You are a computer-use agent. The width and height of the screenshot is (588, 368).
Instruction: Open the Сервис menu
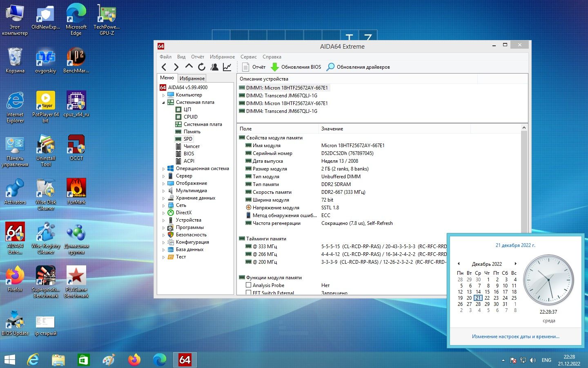pyautogui.click(x=249, y=57)
